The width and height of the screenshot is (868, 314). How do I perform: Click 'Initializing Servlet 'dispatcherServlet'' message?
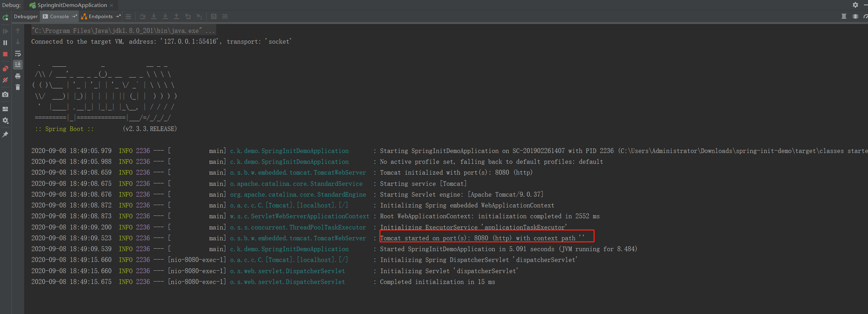click(x=449, y=271)
